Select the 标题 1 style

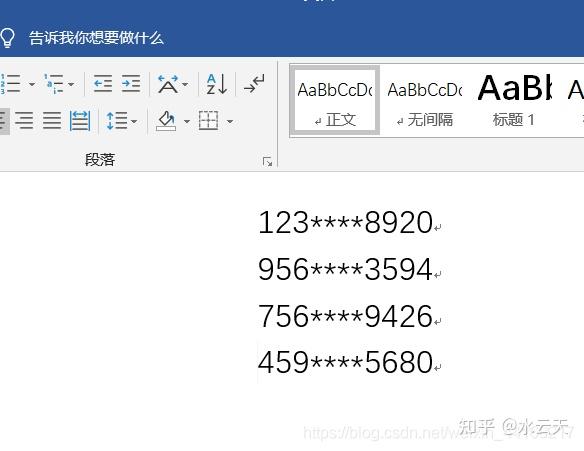coord(514,100)
